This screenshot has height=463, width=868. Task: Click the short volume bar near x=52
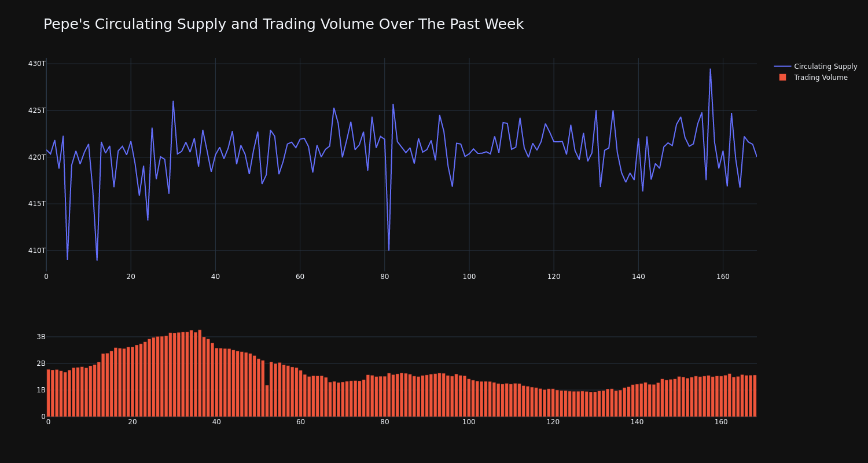pos(267,400)
